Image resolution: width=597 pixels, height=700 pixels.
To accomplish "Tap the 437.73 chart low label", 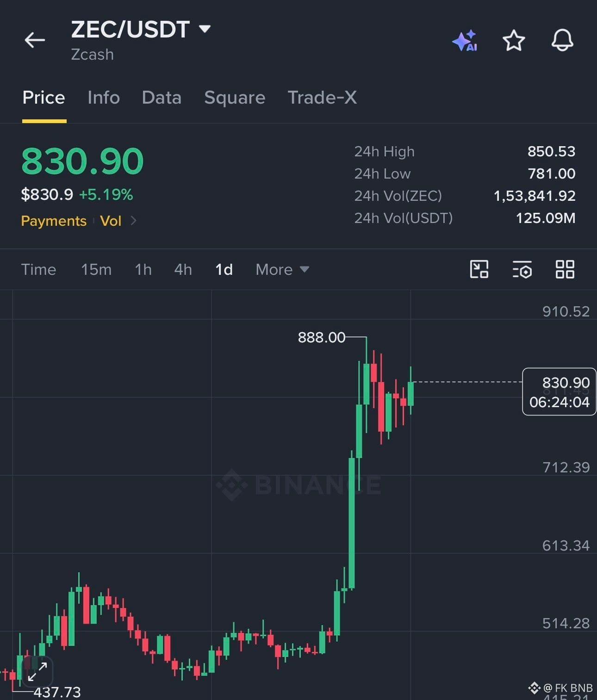I will [57, 692].
